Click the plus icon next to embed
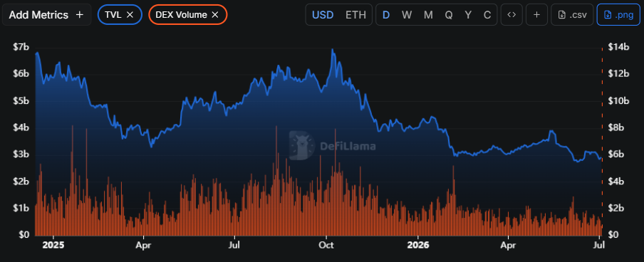The width and height of the screenshot is (644, 262). pos(536,15)
